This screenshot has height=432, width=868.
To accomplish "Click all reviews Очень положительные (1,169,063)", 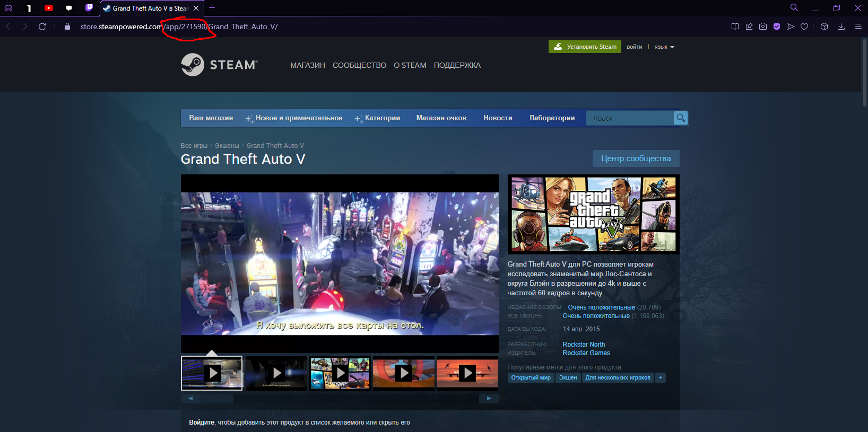I will point(613,316).
